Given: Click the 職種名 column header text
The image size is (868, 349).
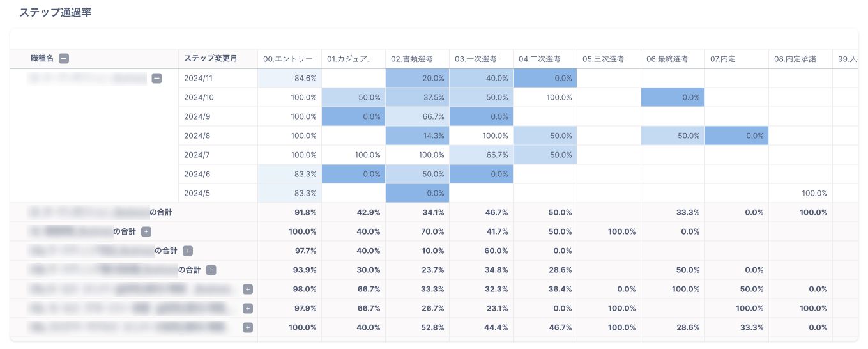Looking at the screenshot, I should pyautogui.click(x=43, y=59).
